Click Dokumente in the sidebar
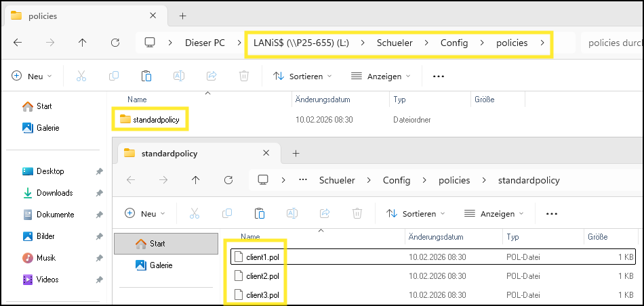This screenshot has width=644, height=306. [x=55, y=215]
